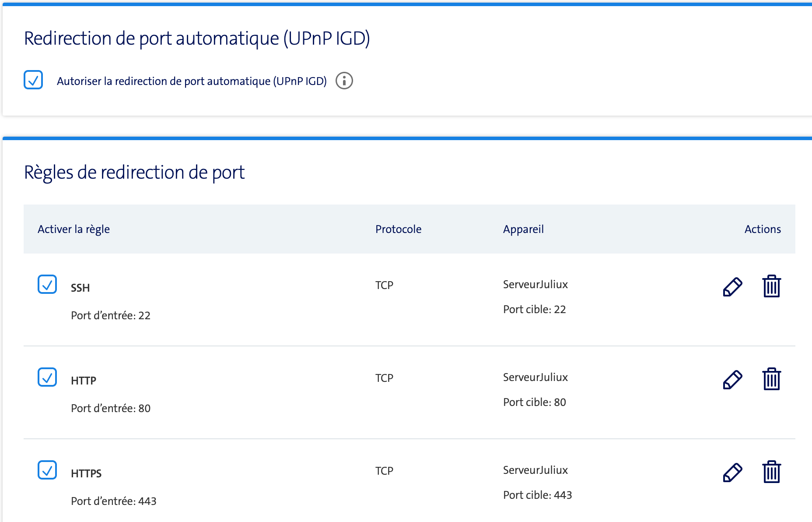Delete the HTTP rule using trash icon

pos(771,379)
